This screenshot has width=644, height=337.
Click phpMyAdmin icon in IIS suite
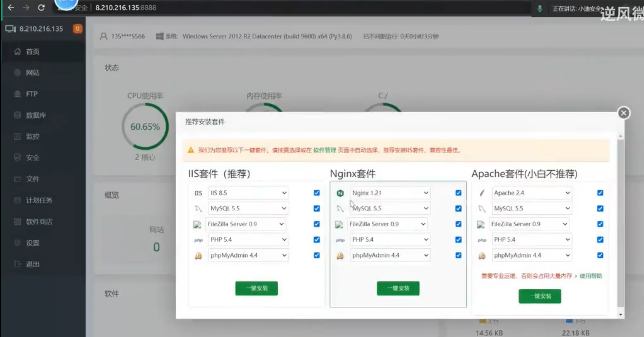pos(198,255)
